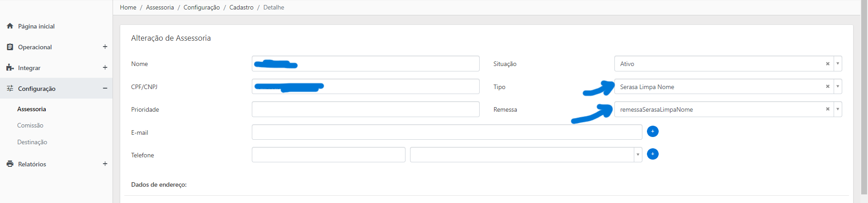This screenshot has height=203, width=868.
Task: Go to Cadastro in the breadcrumb
Action: pos(241,7)
